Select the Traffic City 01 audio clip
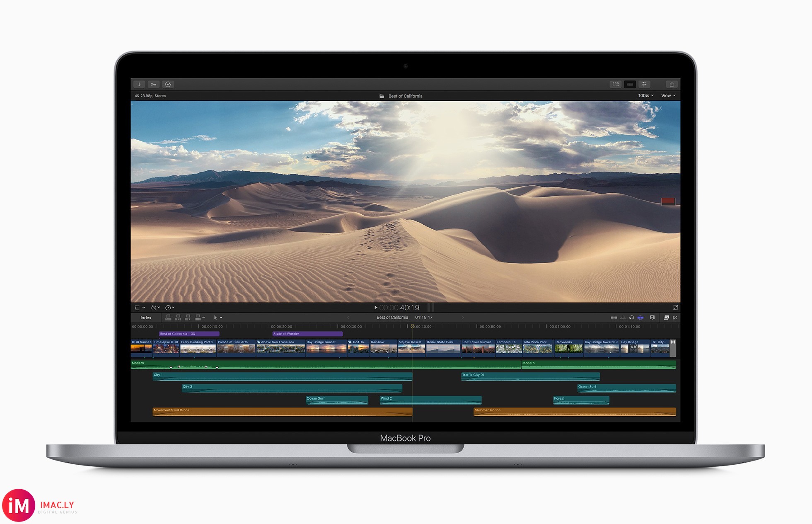The height and width of the screenshot is (524, 812). (530, 376)
